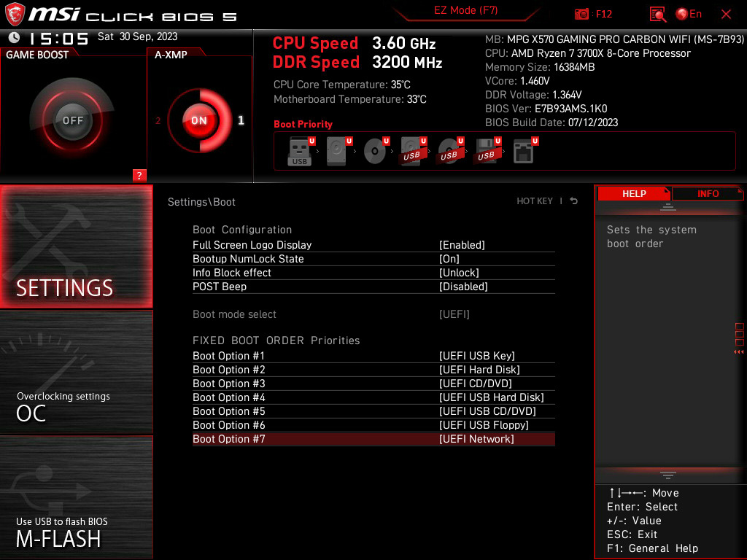747x560 pixels.
Task: Open Full Screen Logo Display [Enabled] value
Action: click(462, 245)
